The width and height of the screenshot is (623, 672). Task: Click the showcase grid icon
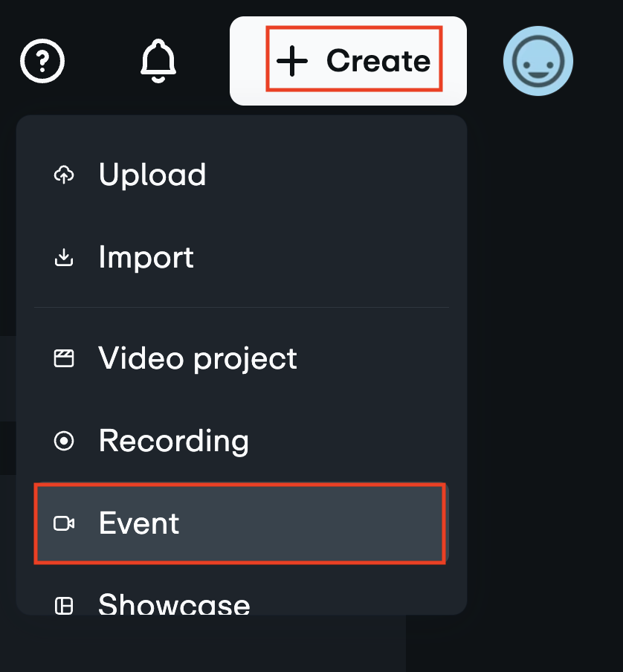click(x=65, y=604)
